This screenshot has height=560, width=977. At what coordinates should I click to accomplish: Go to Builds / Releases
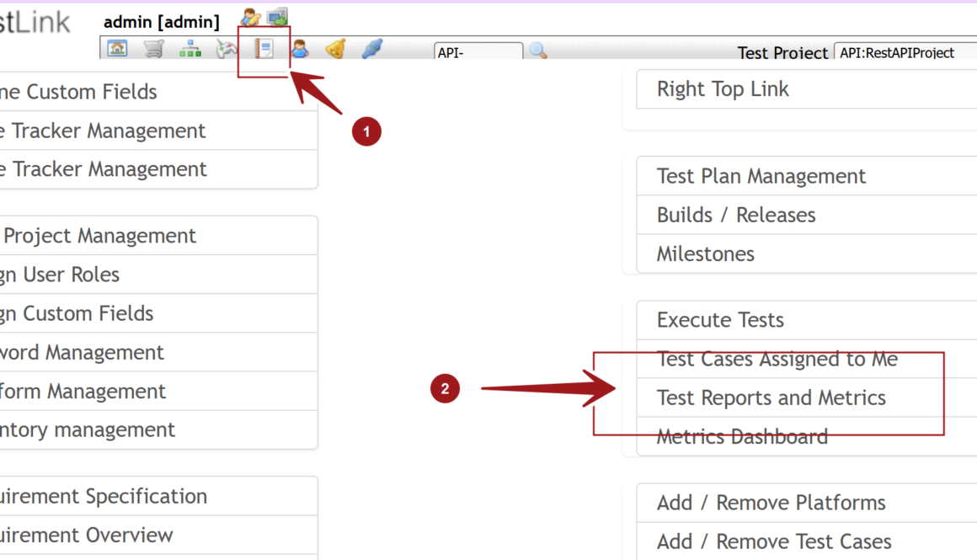point(735,215)
